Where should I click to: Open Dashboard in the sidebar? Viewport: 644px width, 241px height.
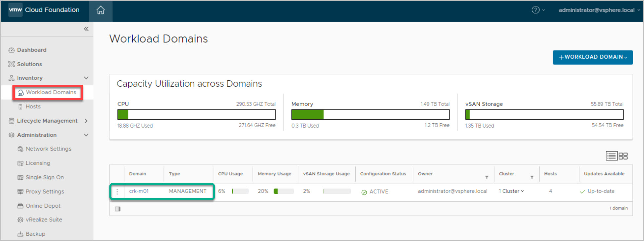coord(31,50)
